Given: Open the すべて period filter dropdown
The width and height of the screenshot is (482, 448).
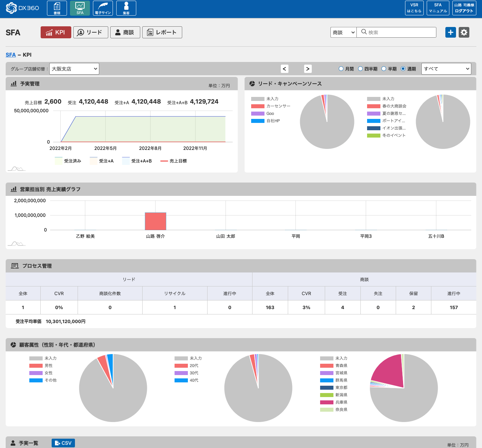Looking at the screenshot, I should pos(446,69).
